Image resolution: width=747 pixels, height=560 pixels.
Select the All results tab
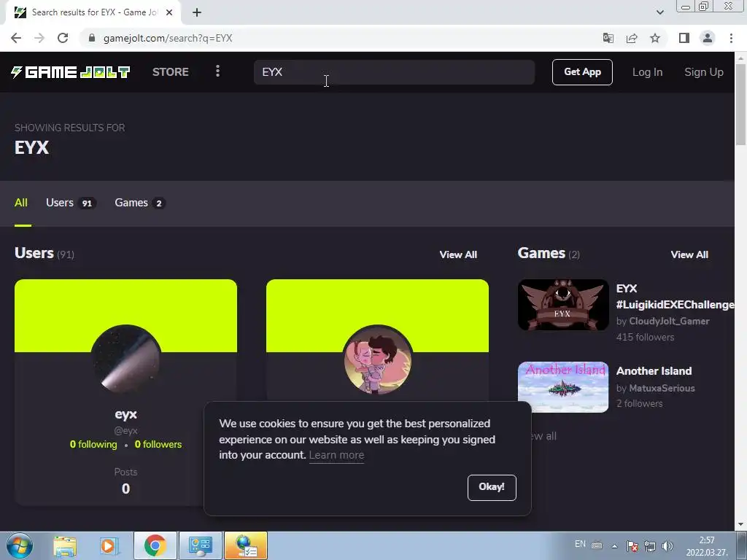pyautogui.click(x=21, y=203)
